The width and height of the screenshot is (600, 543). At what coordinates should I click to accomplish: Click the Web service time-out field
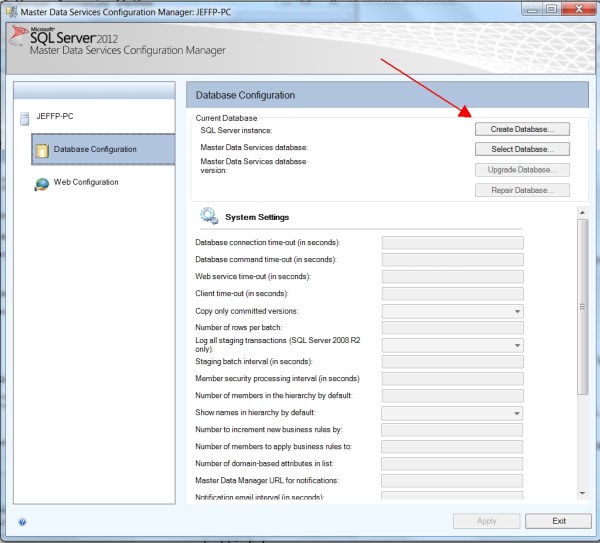pos(452,277)
